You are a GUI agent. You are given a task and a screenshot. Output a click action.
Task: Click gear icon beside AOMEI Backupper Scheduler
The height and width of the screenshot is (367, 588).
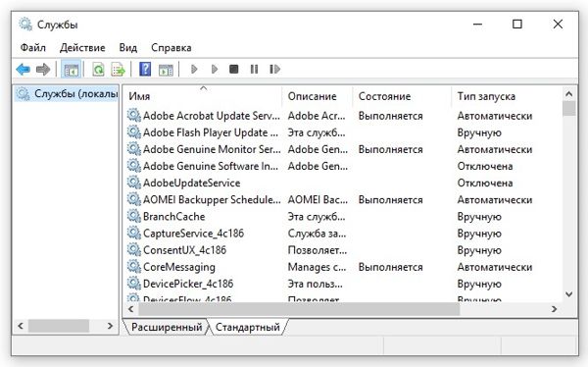(134, 199)
